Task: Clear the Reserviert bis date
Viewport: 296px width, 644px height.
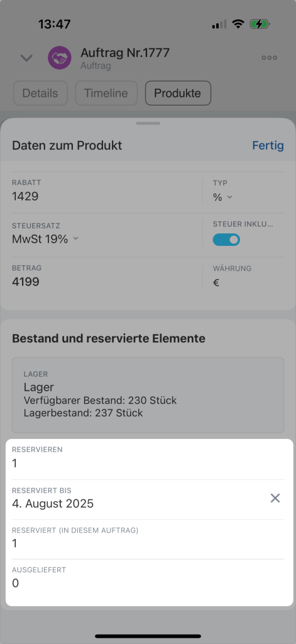Action: pyautogui.click(x=275, y=498)
